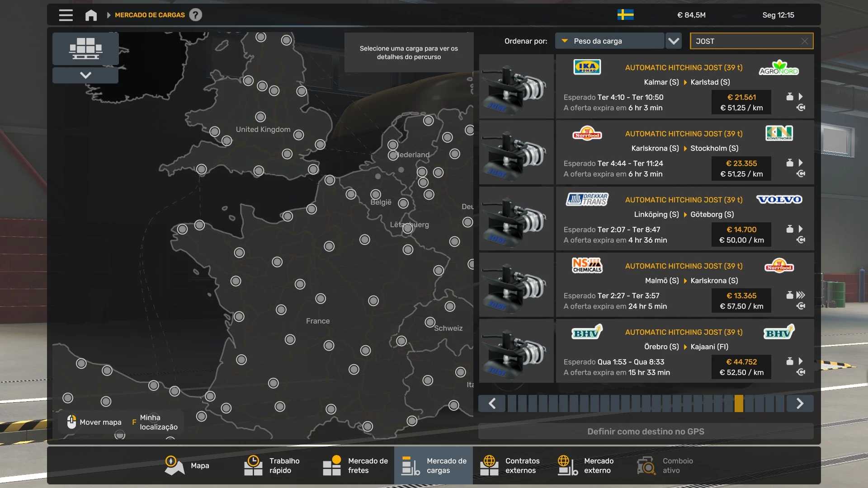Click the highlighted current page marker
This screenshot has height=488, width=868.
click(x=739, y=404)
